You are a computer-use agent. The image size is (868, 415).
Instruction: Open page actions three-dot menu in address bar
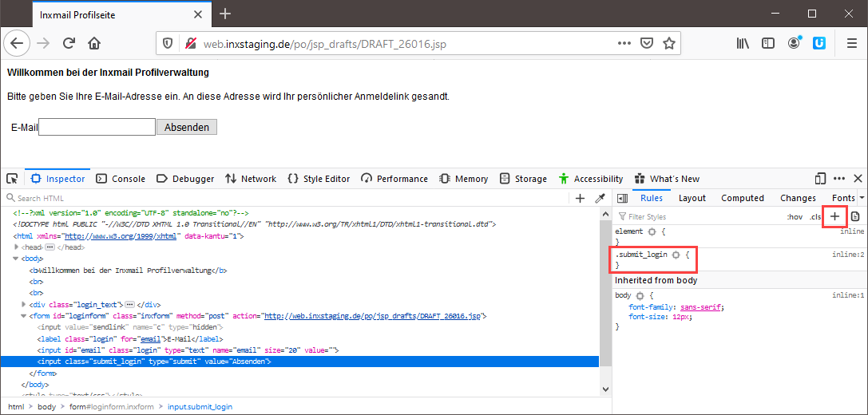point(624,43)
